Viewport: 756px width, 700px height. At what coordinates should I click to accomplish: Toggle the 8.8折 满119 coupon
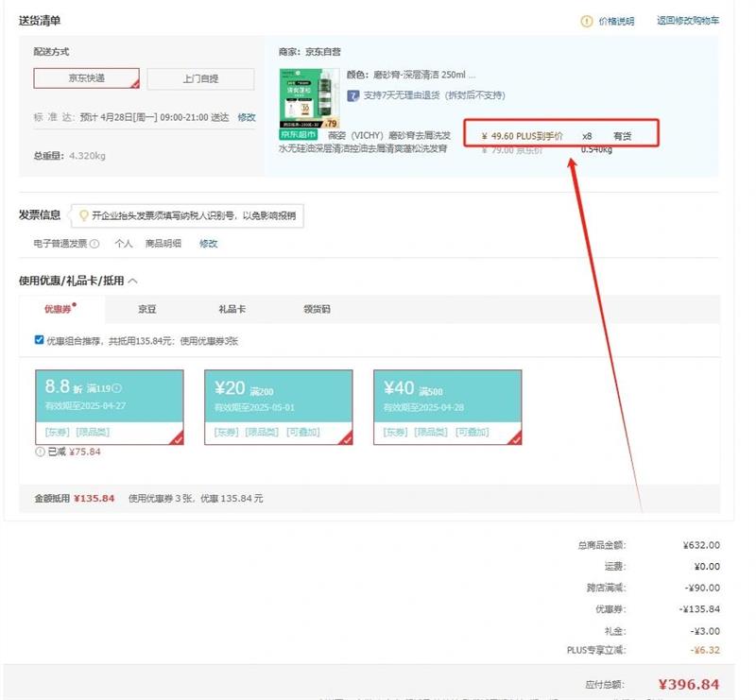point(109,406)
